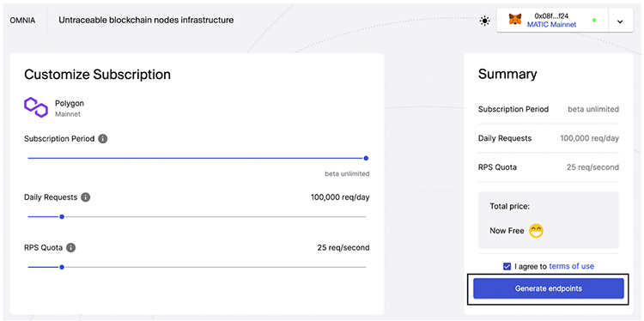Click the Generate endpoints button

pos(549,288)
